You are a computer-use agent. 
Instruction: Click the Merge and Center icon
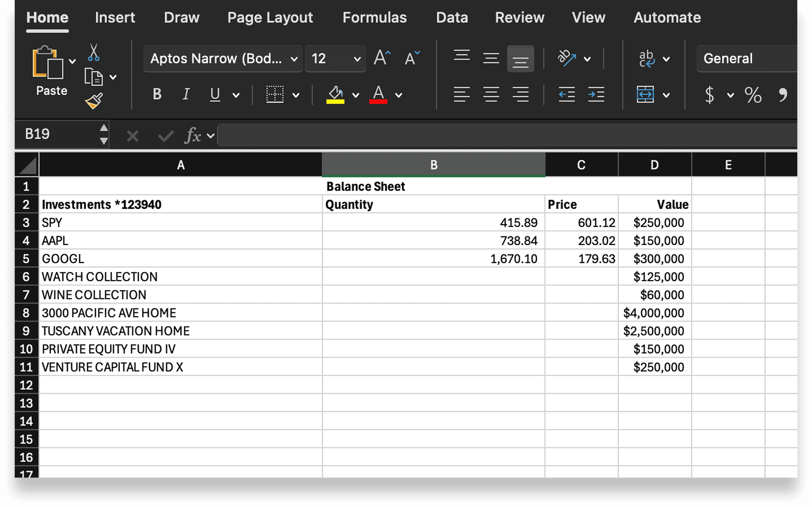click(x=645, y=94)
